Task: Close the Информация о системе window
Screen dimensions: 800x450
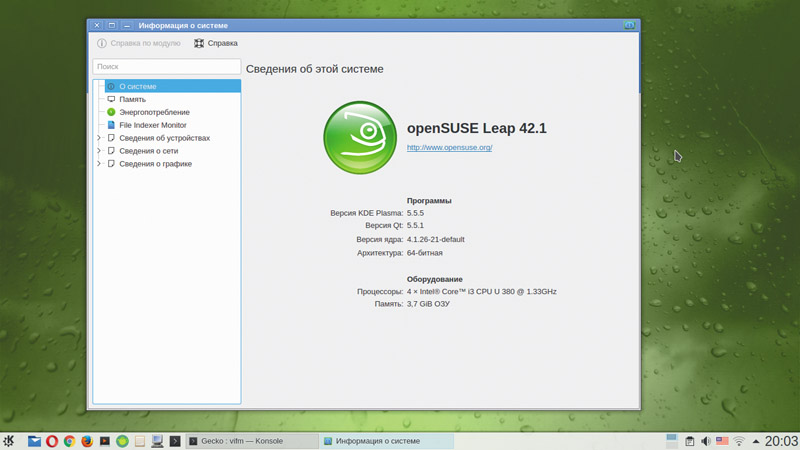Action: [96, 25]
